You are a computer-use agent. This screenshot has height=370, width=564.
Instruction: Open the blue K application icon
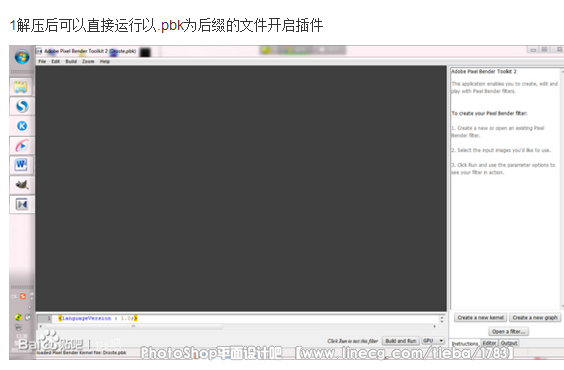coord(22,125)
